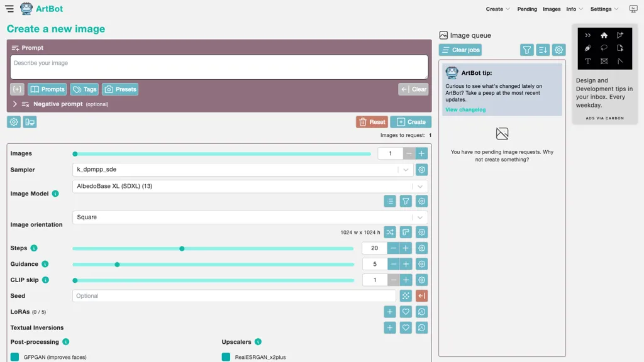Click the add LoRA plus icon

click(x=390, y=312)
